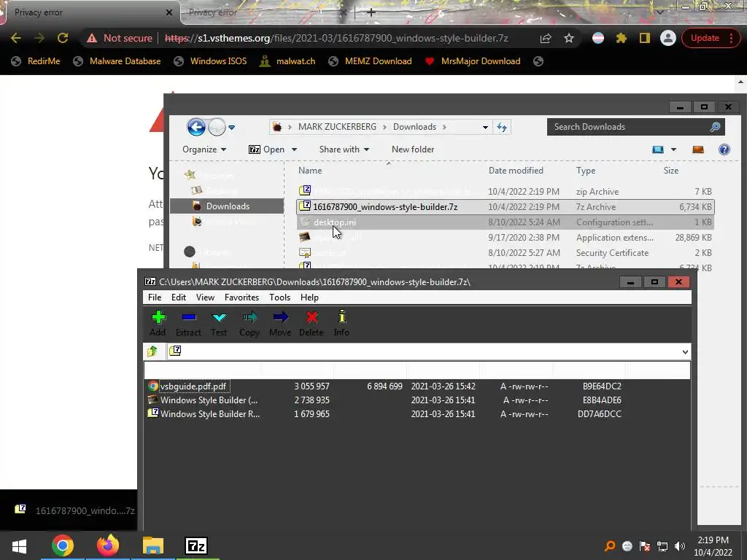Screen dimensions: 747x560
Task: Open the Organize dropdown in Explorer
Action: coord(204,149)
